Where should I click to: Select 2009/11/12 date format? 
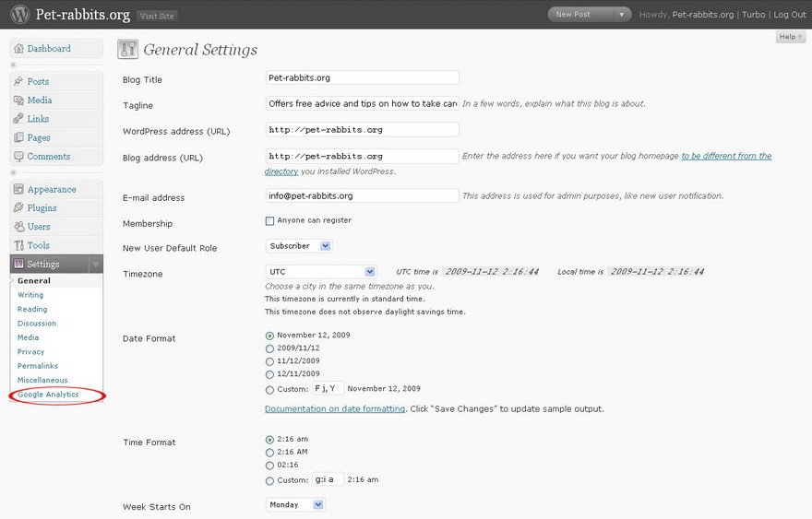[x=269, y=348]
